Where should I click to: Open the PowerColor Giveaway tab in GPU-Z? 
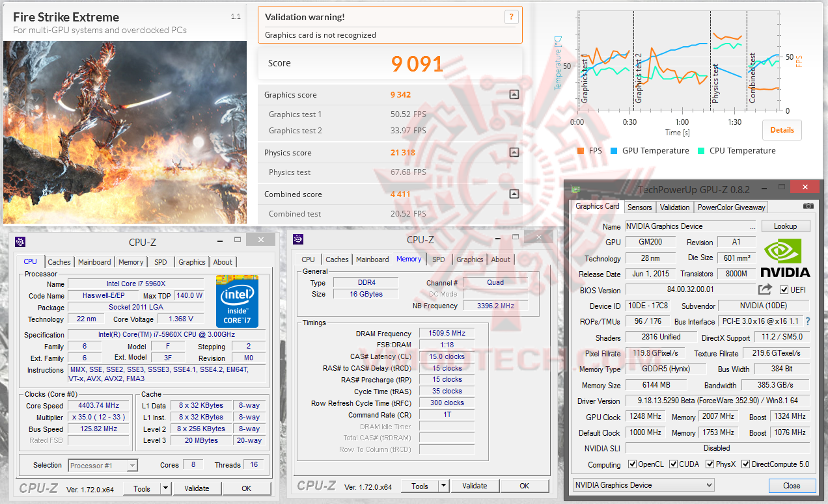732,207
